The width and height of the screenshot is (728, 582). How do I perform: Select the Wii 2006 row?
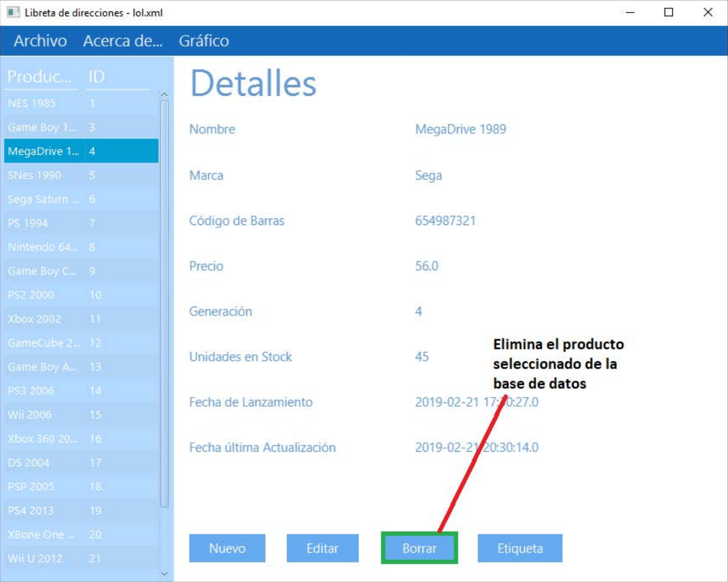pyautogui.click(x=81, y=414)
